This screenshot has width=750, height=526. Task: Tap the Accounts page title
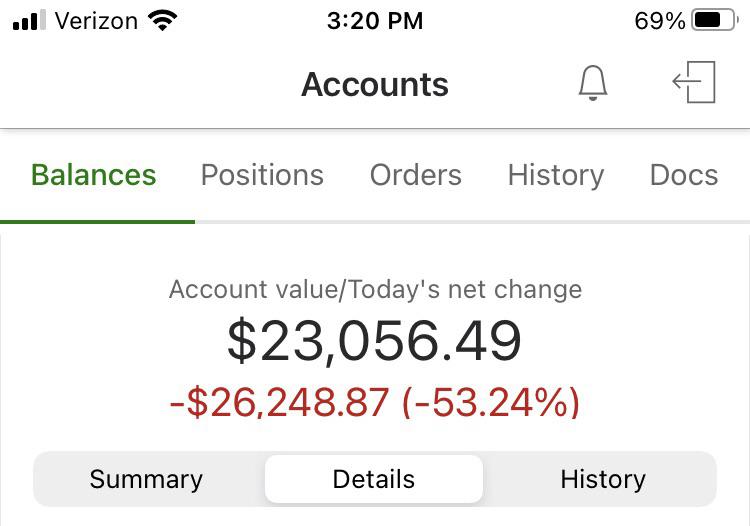pos(375,85)
